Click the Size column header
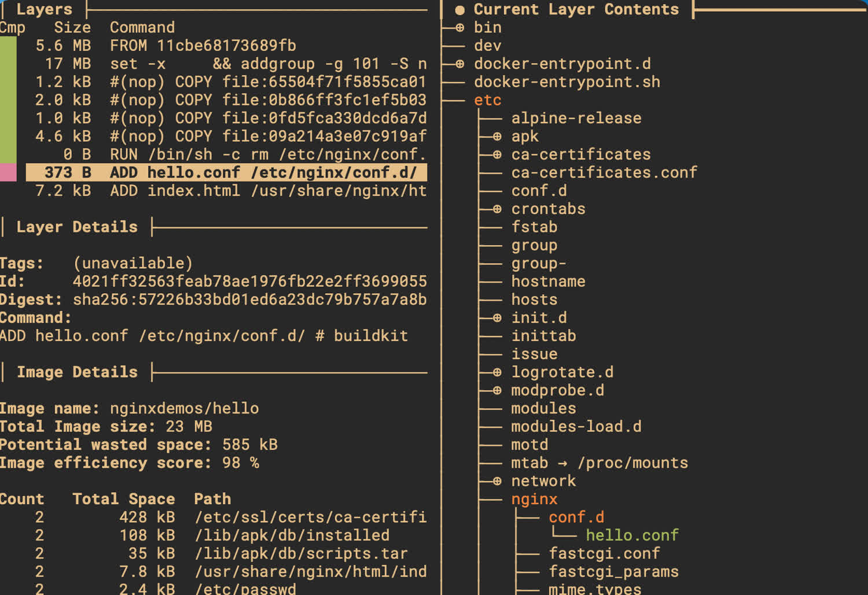Screen dimensions: 868x595 pos(72,28)
